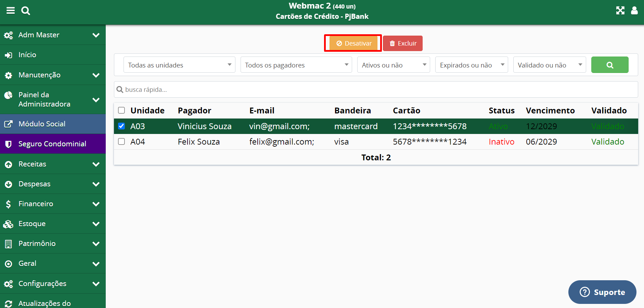Sort by Unidade column header
This screenshot has height=308, width=644.
pyautogui.click(x=147, y=111)
